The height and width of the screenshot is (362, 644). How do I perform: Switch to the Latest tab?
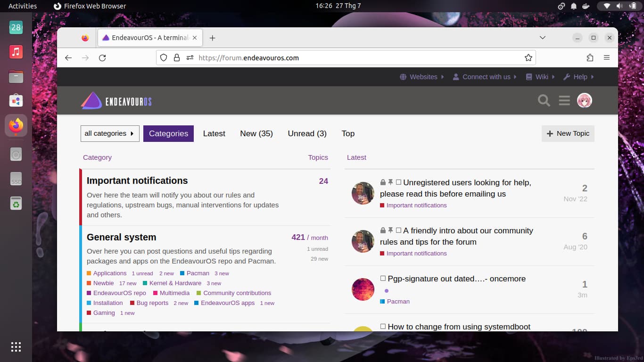point(214,133)
